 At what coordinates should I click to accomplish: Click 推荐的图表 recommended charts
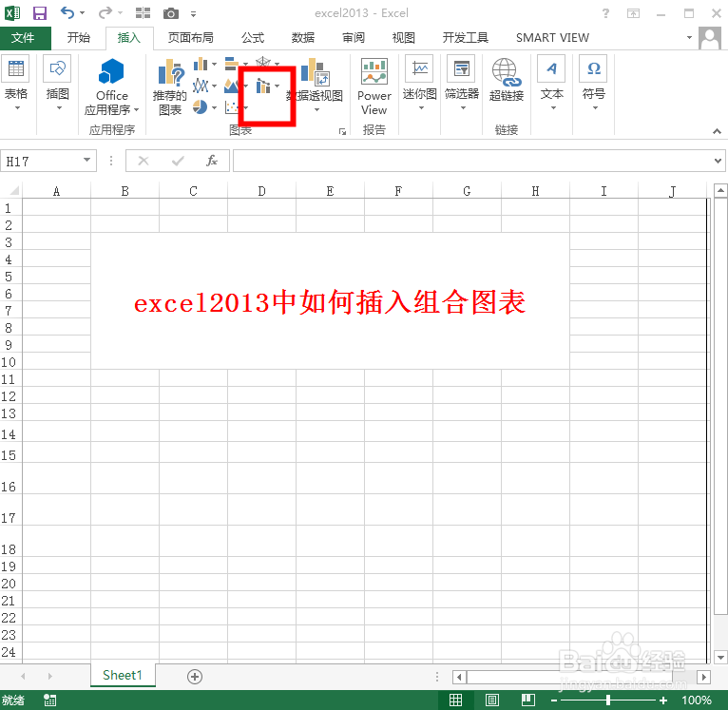tap(170, 86)
